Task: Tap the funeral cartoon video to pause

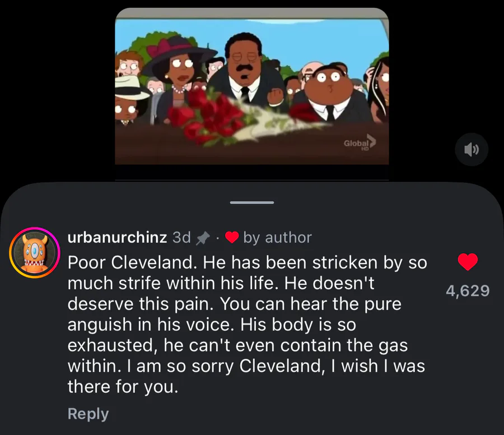Action: pyautogui.click(x=252, y=86)
